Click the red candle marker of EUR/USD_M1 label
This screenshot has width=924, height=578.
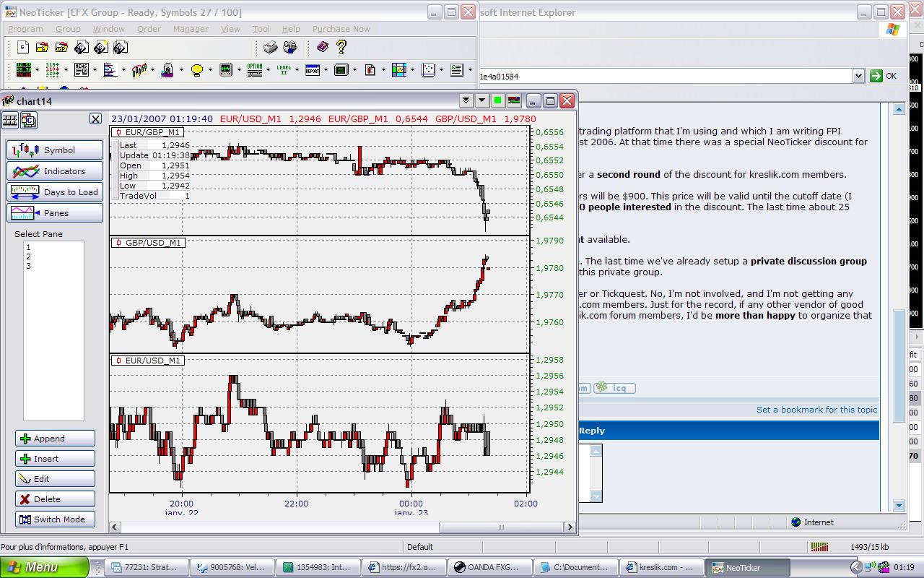point(118,361)
